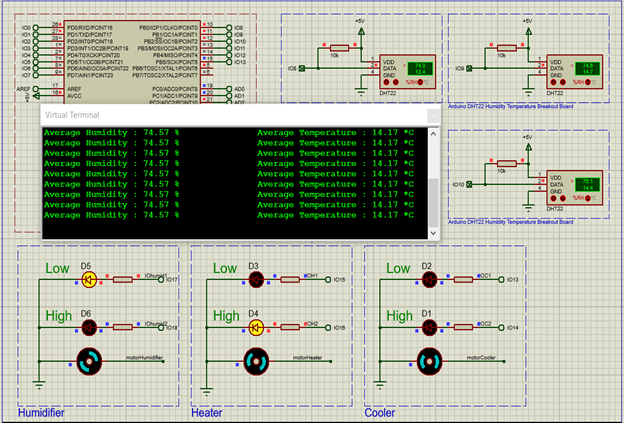
Task: Click left red adjust button on IO9 DHT22
Action: [554, 82]
